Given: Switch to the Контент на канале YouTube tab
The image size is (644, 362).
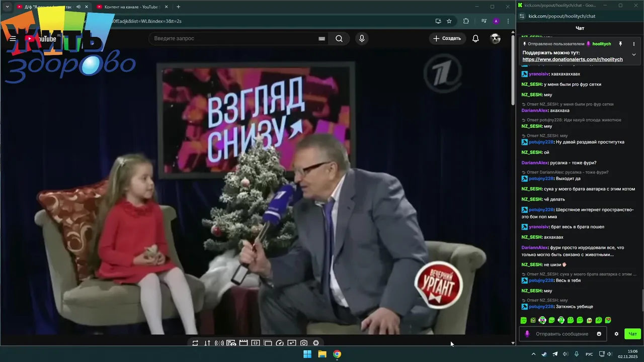Looking at the screenshot, I should click(131, 7).
